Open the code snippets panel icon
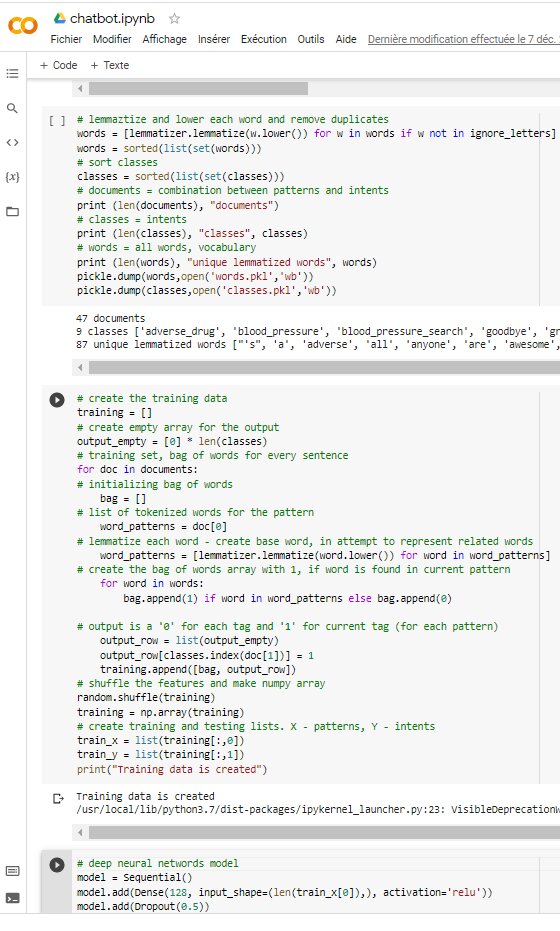This screenshot has height=931, width=560. click(12, 142)
